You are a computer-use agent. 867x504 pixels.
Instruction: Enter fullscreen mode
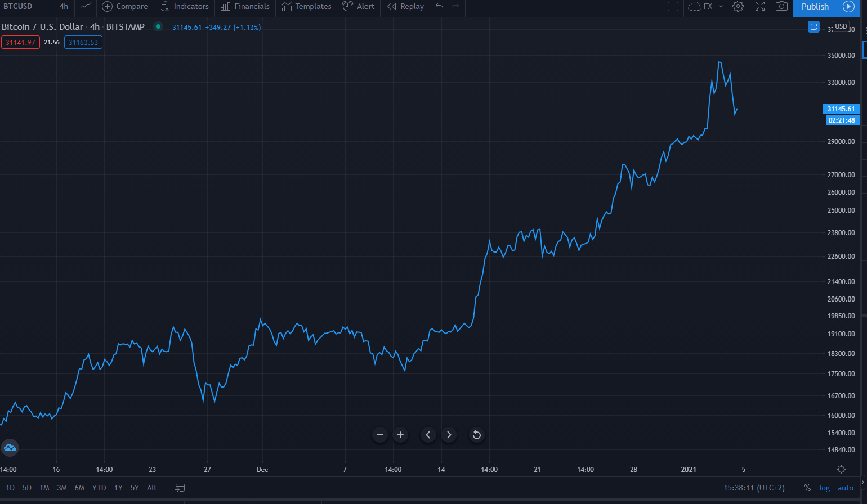point(760,7)
